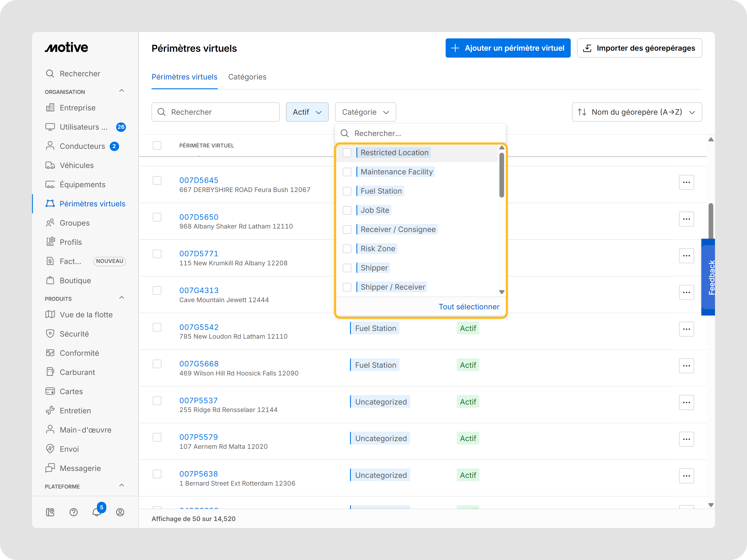Click the Tout sélectionner link

point(468,306)
